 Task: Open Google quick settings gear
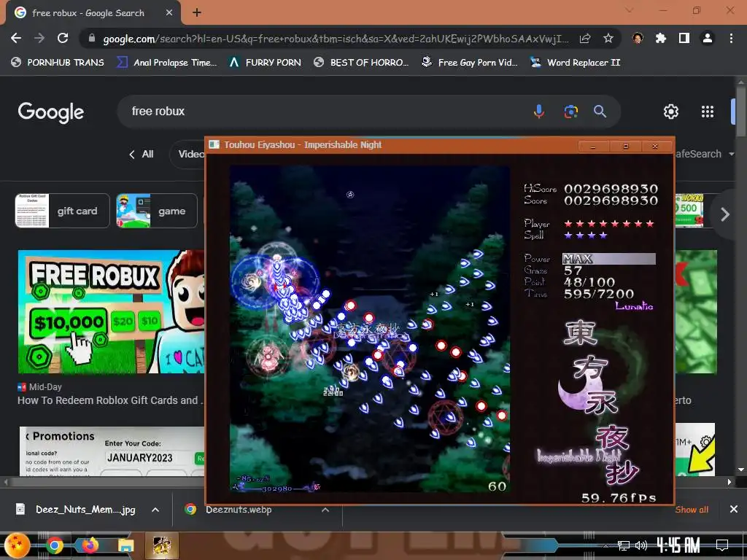pyautogui.click(x=671, y=112)
